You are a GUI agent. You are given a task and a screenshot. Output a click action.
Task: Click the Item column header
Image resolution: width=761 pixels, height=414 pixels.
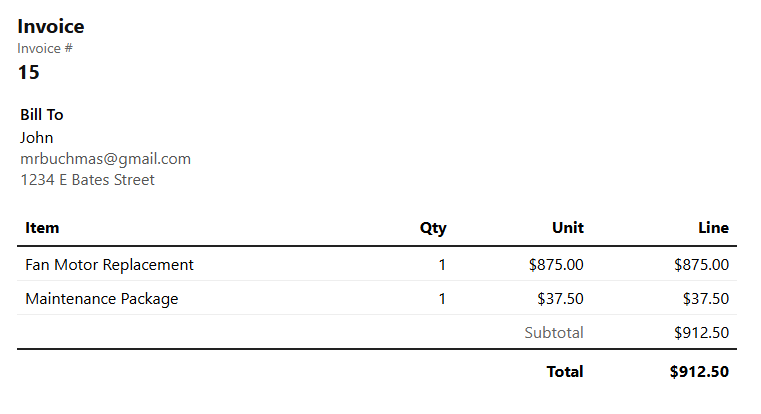coord(42,228)
